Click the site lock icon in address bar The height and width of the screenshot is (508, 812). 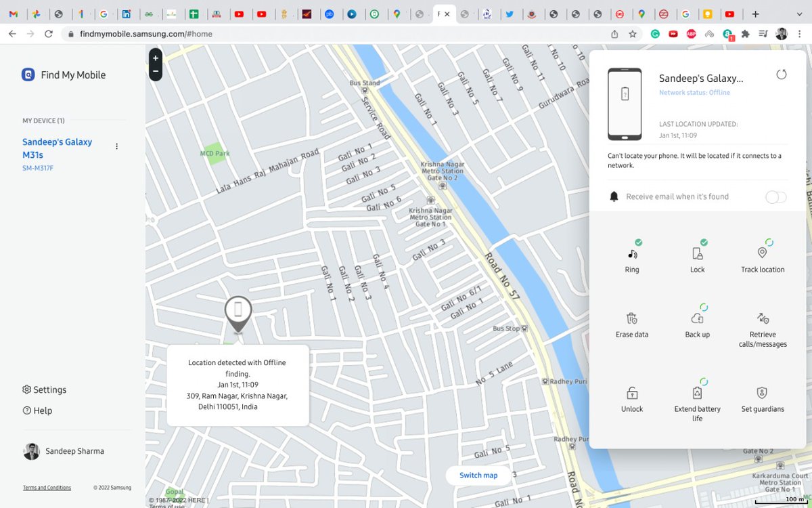coord(70,34)
